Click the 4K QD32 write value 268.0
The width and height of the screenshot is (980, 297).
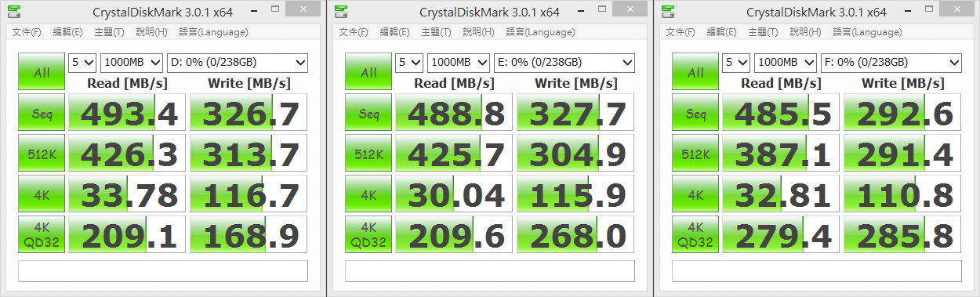click(575, 235)
